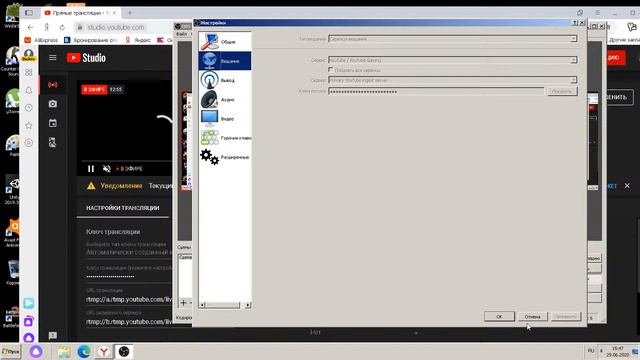Dismiss the dialog with the Отмена button
The width and height of the screenshot is (640, 360).
click(x=532, y=316)
